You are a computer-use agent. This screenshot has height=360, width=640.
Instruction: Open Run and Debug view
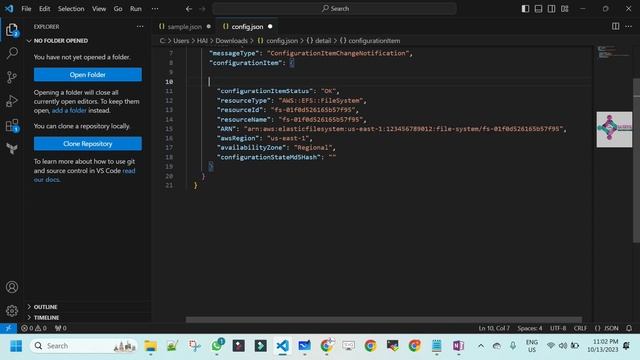(x=12, y=101)
